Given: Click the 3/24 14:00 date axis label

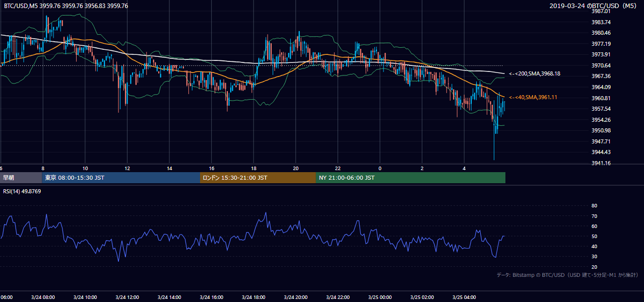Looking at the screenshot, I should 169,297.
